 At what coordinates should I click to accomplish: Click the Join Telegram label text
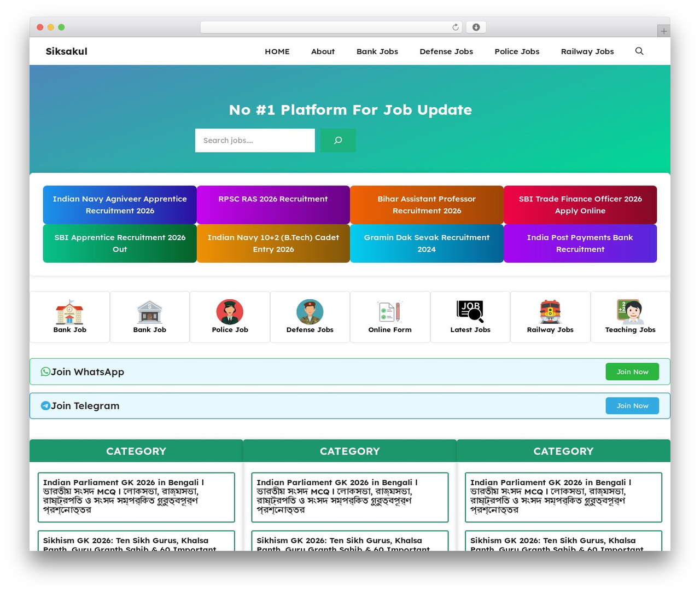85,406
